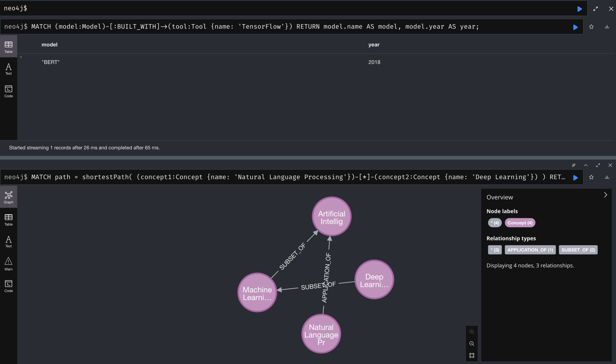This screenshot has width=616, height=364.
Task: Run the TensorFlow BUILT_WITH query
Action: (x=575, y=27)
